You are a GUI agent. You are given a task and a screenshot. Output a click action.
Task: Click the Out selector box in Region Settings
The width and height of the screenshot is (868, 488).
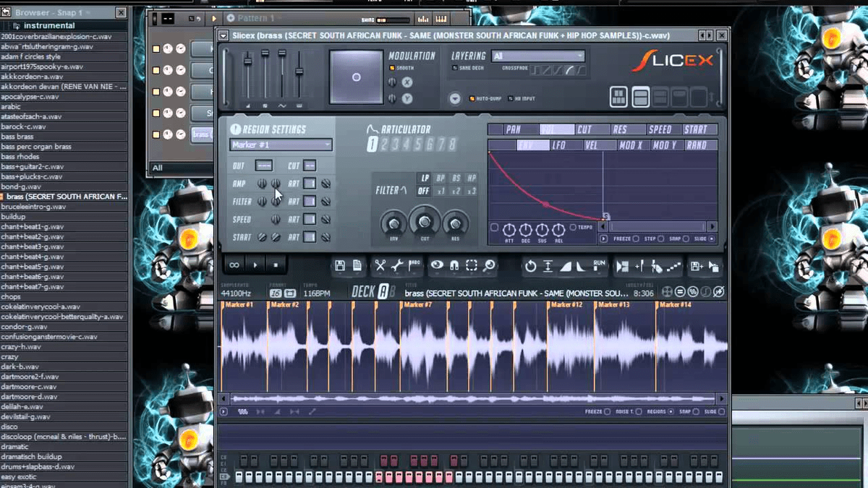click(x=264, y=166)
